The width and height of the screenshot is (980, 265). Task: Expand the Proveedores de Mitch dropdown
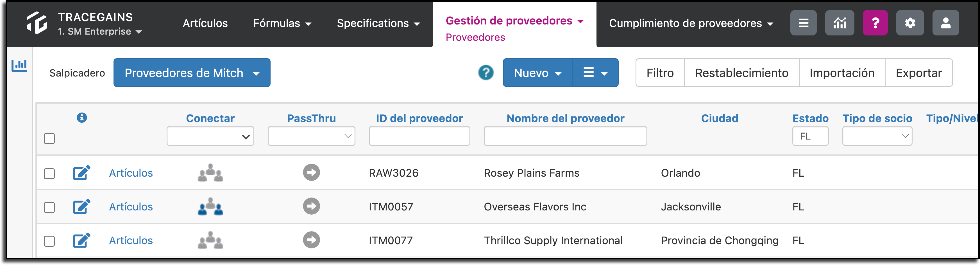[x=192, y=73]
